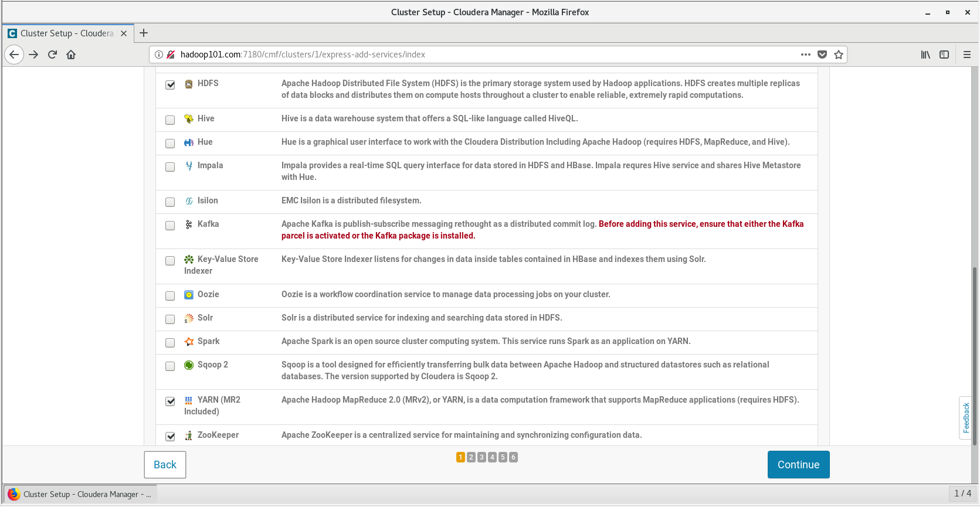Select the Cluster Setup browser tab

67,33
